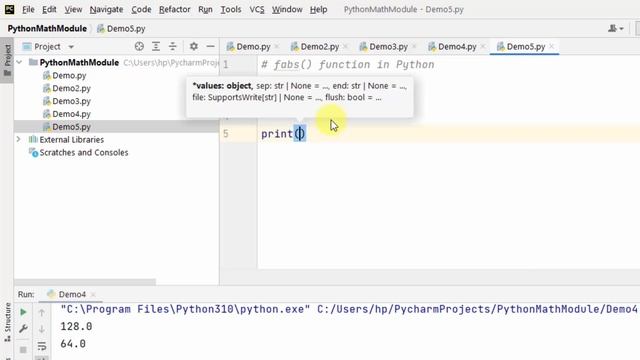Click line number 5 in the gutter

pos(226,134)
